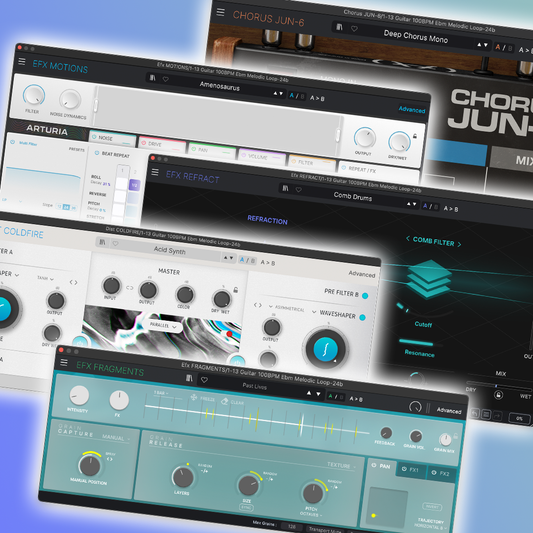Click the lock icon beside Dry/Wet in Coldfire

pos(236,290)
